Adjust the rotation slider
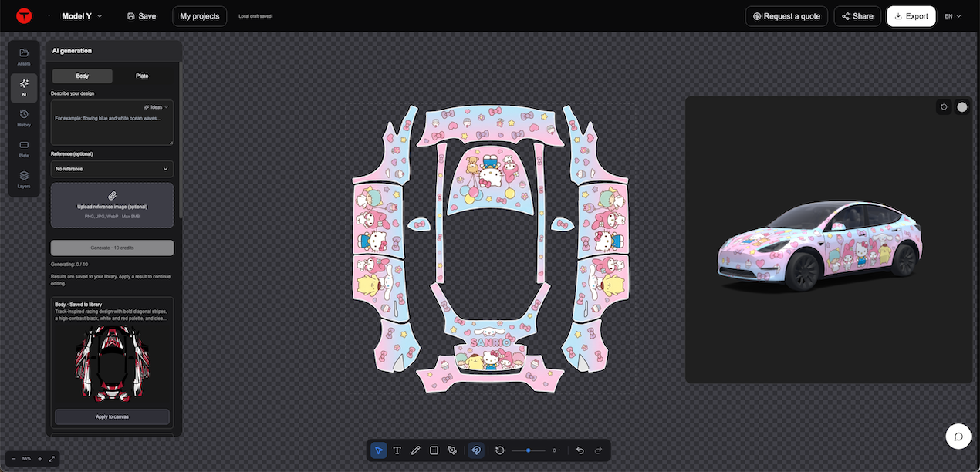 point(529,450)
